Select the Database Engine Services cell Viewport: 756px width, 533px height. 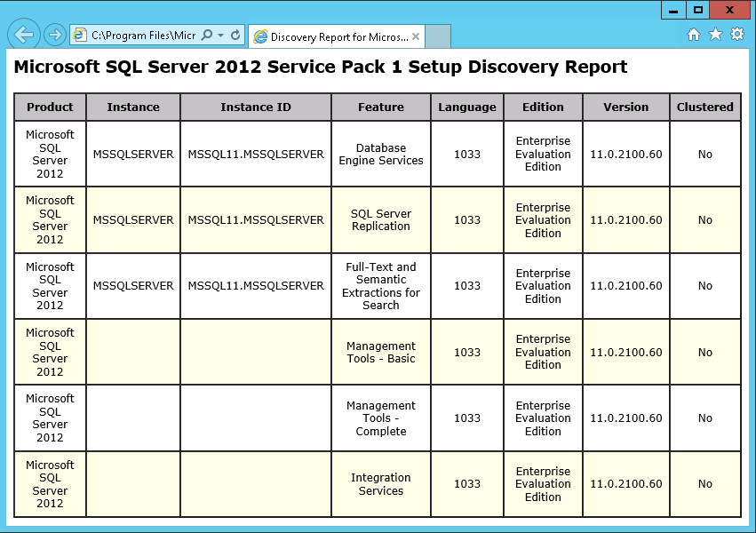381,155
